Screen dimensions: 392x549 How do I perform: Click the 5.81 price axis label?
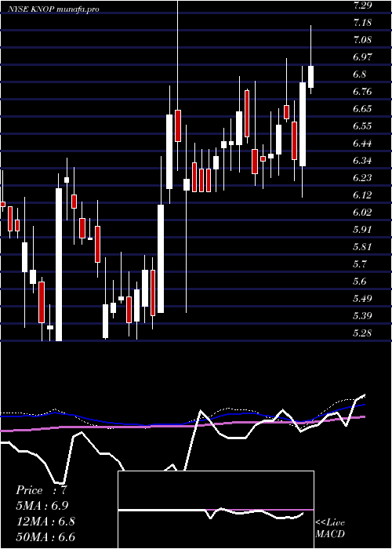pyautogui.click(x=362, y=246)
